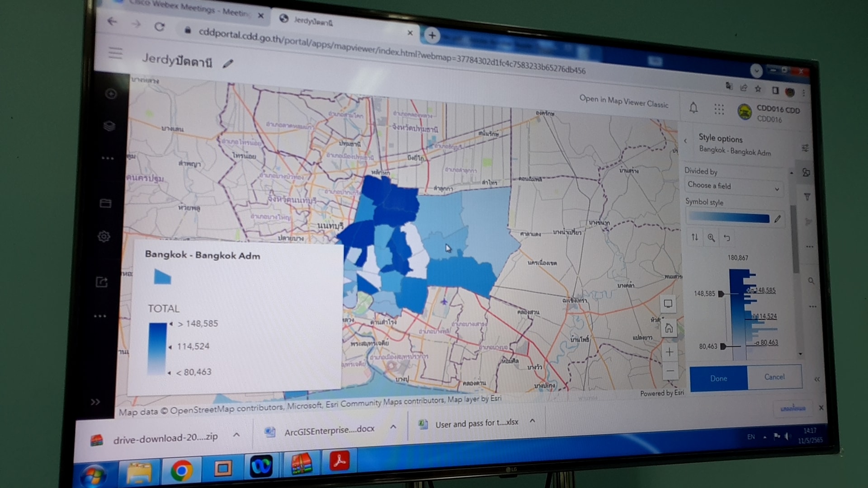Open the Choose a field dropdown
868x488 pixels.
pos(732,186)
